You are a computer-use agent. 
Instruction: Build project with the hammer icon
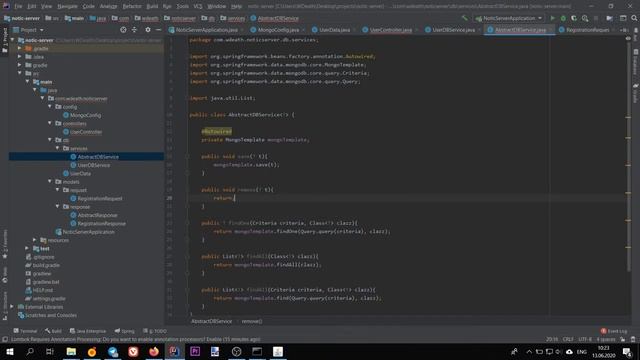click(x=464, y=18)
